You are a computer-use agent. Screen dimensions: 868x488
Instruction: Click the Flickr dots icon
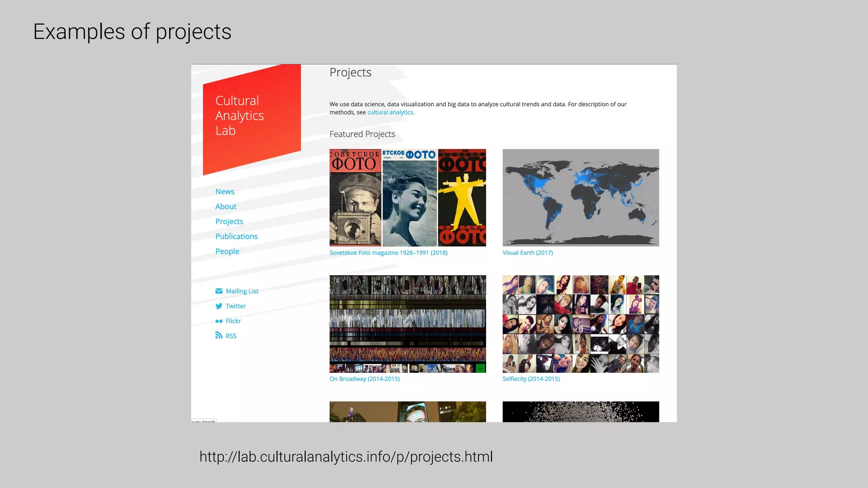tap(219, 321)
